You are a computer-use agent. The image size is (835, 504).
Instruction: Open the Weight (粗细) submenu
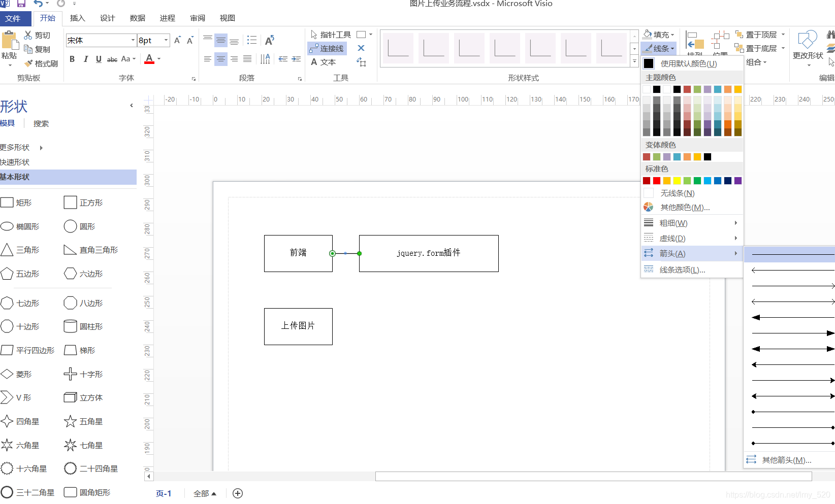(692, 223)
